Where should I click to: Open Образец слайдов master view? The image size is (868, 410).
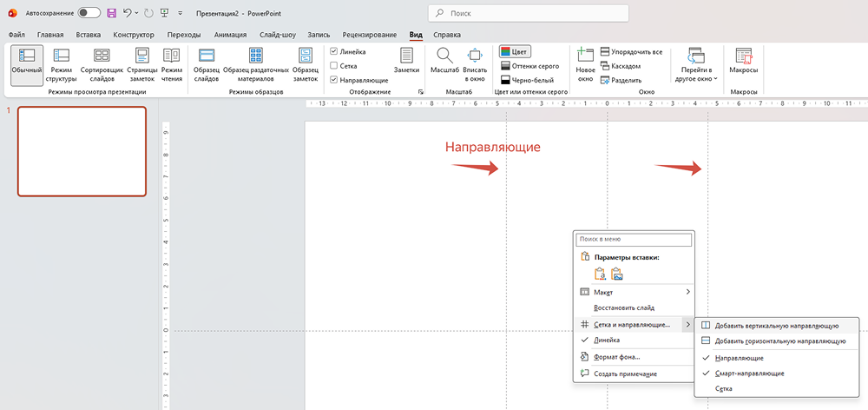click(x=207, y=65)
